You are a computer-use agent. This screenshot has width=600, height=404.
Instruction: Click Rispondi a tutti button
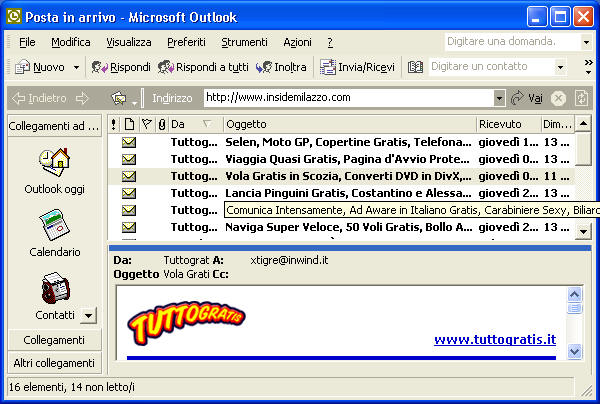tap(203, 67)
